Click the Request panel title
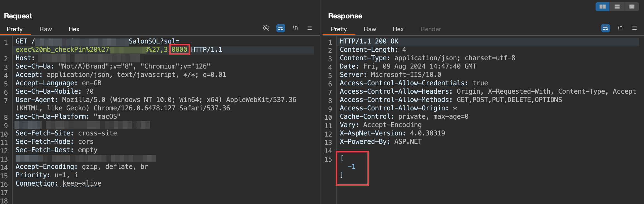This screenshot has height=204, width=644. point(18,16)
